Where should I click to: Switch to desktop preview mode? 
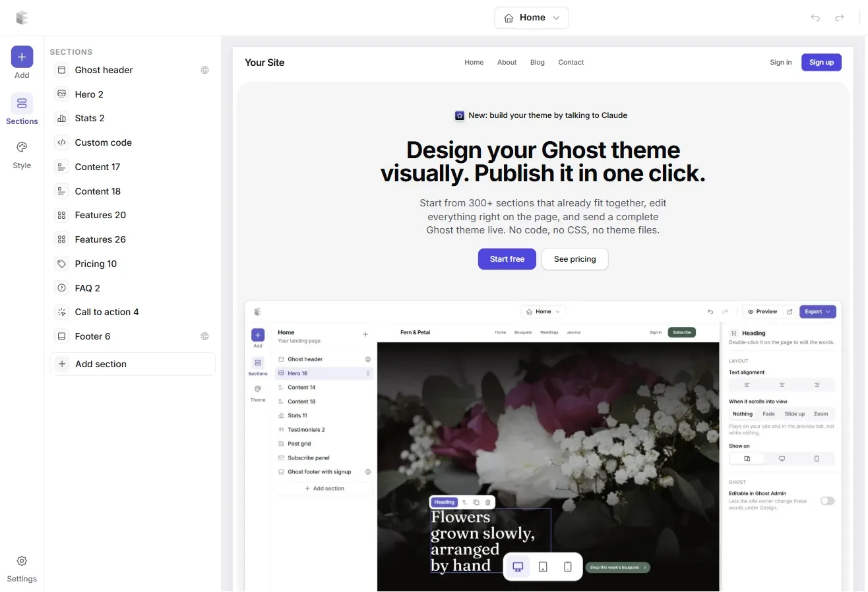tap(518, 566)
